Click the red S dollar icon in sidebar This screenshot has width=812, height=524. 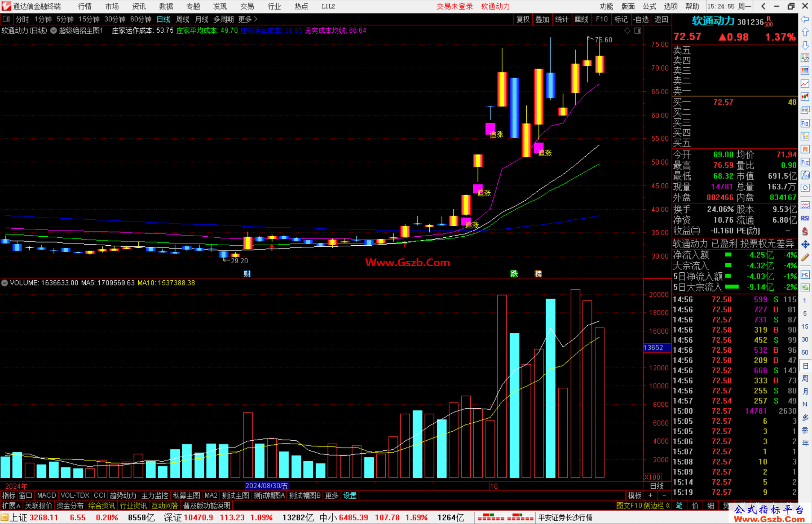[x=805, y=231]
